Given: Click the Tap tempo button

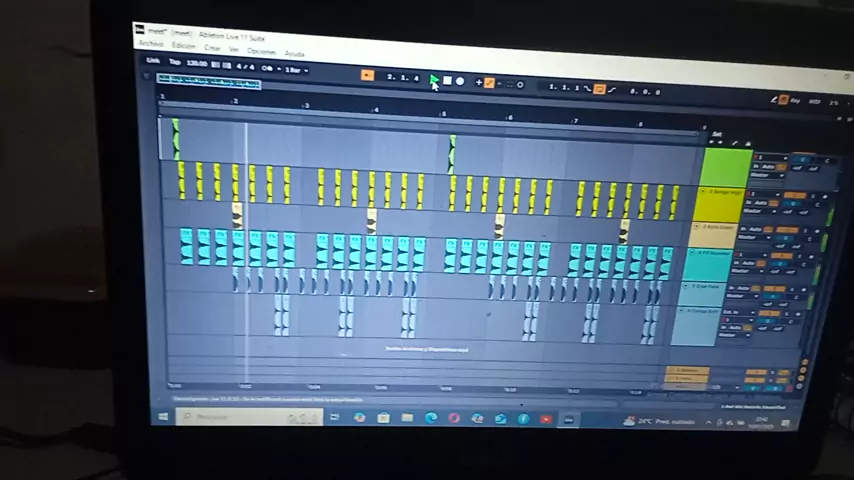Looking at the screenshot, I should [176, 62].
